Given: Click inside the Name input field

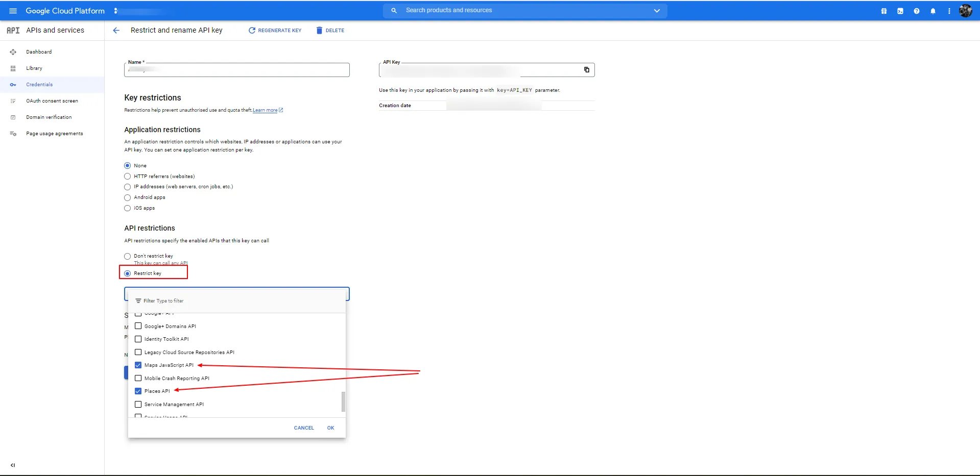Looking at the screenshot, I should (236, 70).
